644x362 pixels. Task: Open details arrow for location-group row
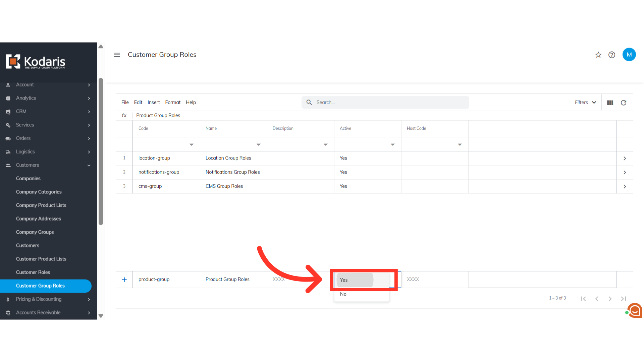625,158
